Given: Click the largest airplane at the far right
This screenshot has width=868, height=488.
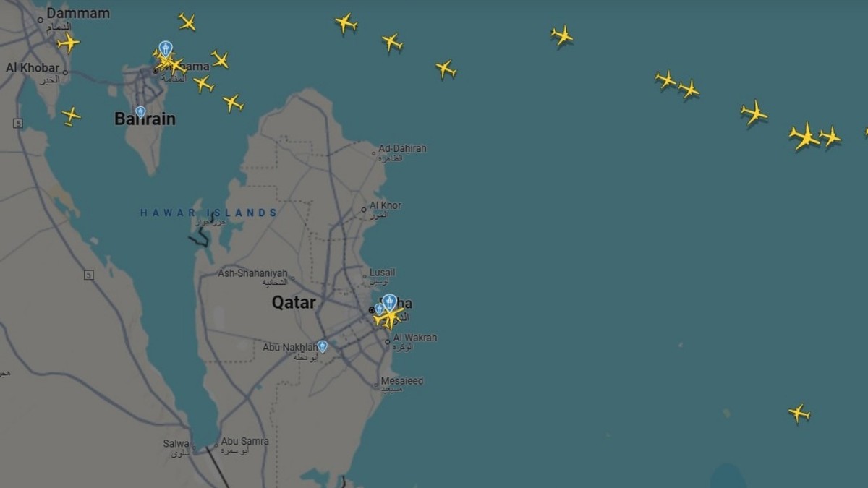Looking at the screenshot, I should pos(804,136).
